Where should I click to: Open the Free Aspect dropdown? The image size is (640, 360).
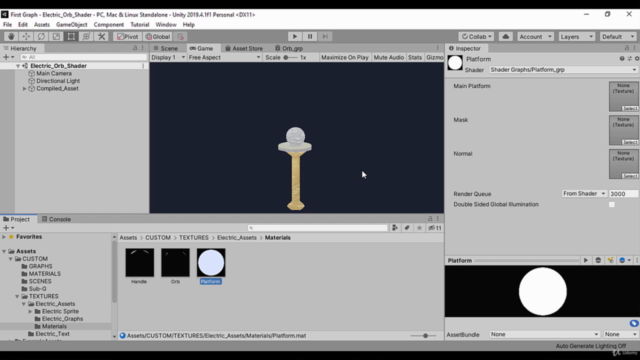coord(224,58)
